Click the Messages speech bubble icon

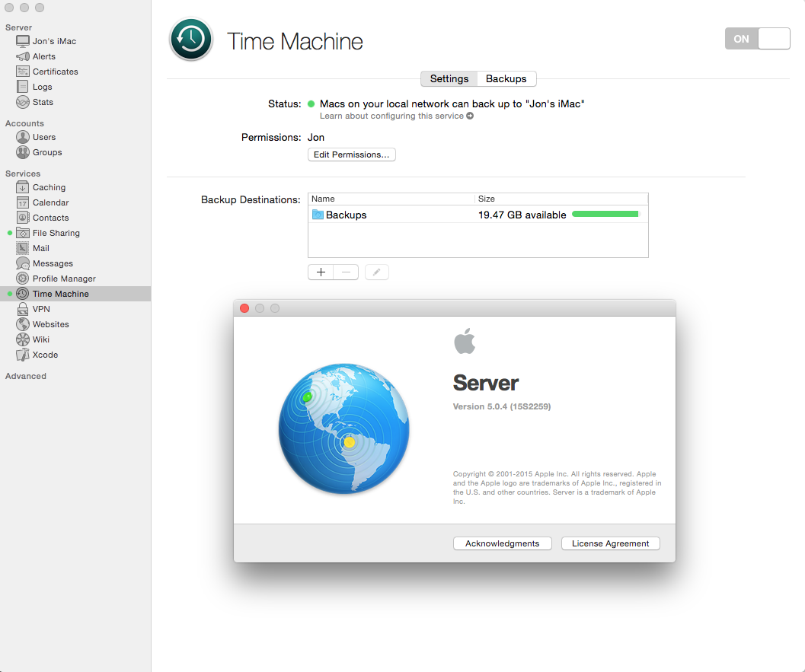(23, 263)
